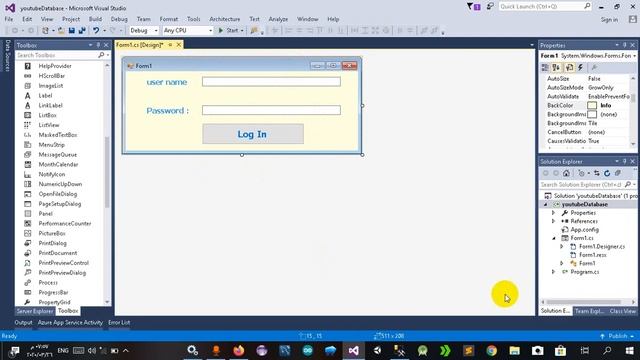
Task: Select the ImageList toolbox item
Action: pyautogui.click(x=51, y=86)
